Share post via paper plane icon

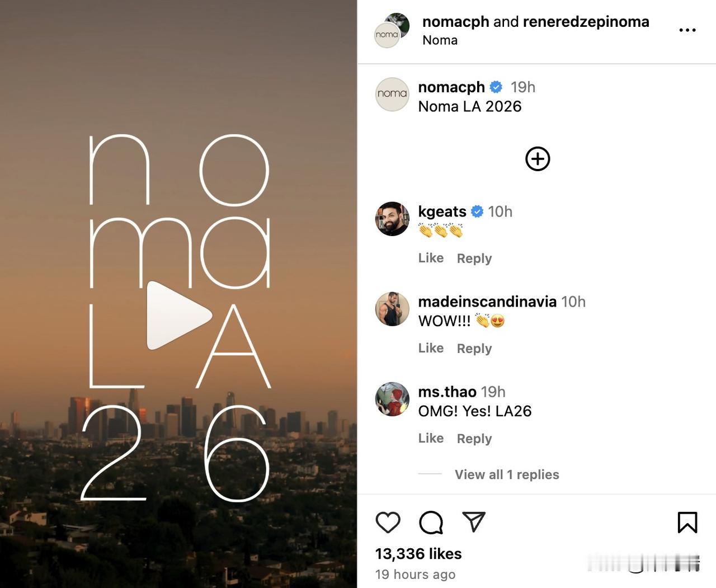pyautogui.click(x=474, y=522)
